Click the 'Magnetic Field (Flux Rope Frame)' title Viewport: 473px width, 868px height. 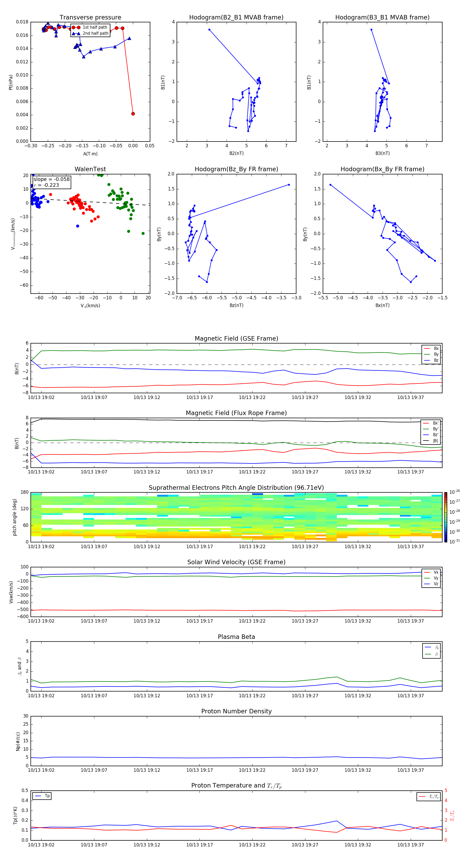pyautogui.click(x=236, y=413)
